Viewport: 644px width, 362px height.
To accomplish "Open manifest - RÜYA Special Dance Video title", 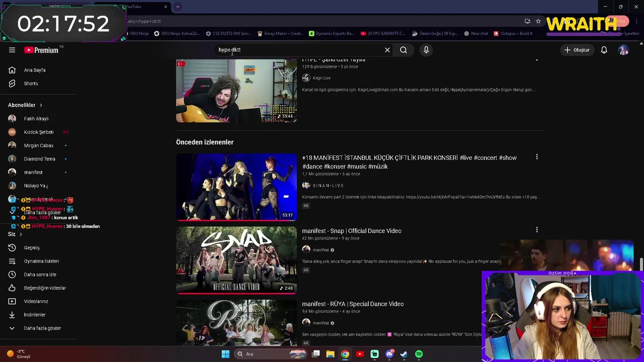I will tap(353, 304).
